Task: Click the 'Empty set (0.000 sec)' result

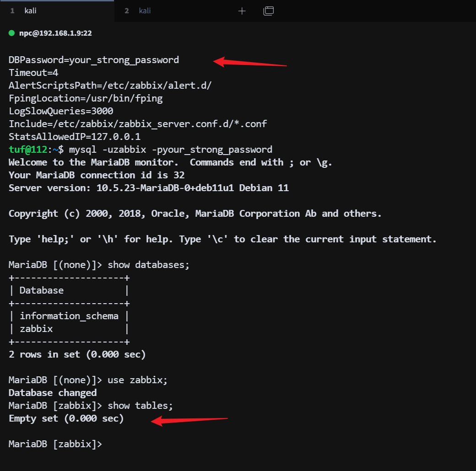Action: [66, 418]
